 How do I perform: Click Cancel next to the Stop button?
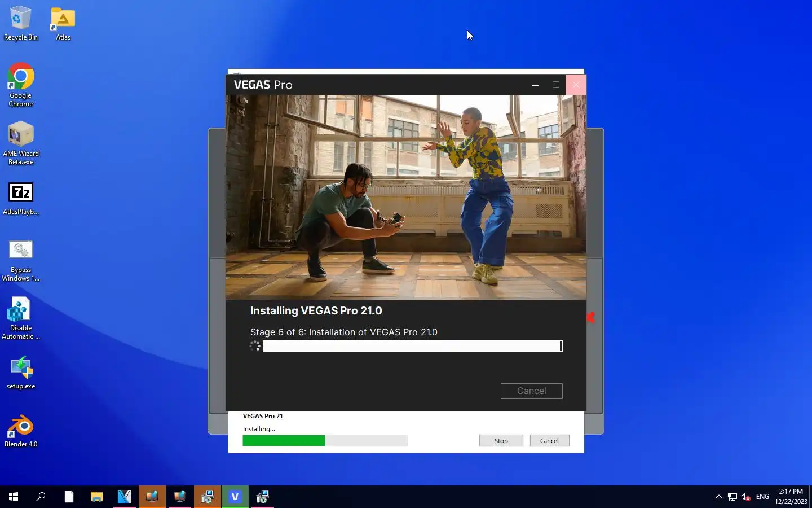pos(549,441)
